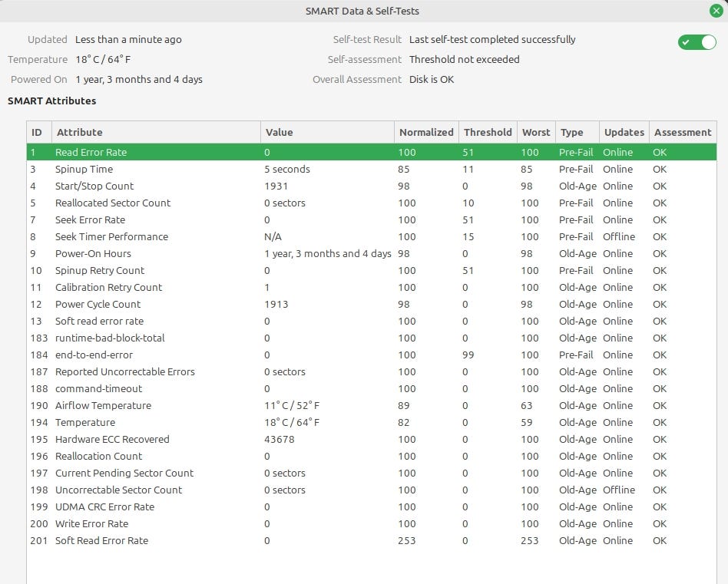Close the SMART Data & Self-Tests dialog

click(x=716, y=11)
